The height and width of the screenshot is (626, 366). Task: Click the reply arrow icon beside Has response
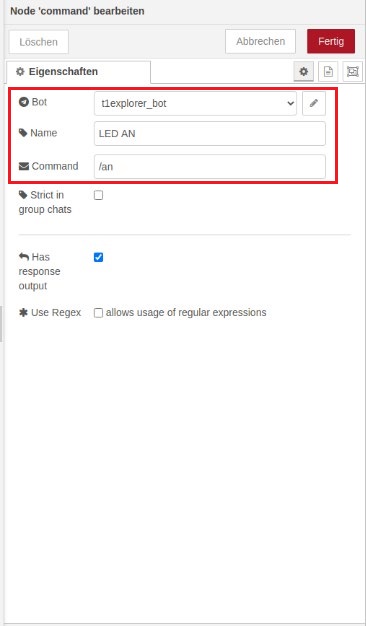click(24, 257)
